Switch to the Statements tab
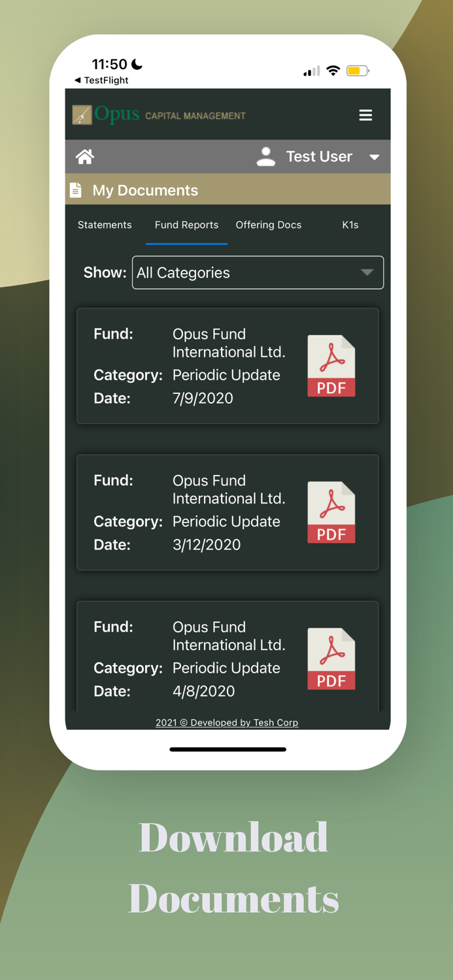The height and width of the screenshot is (980, 453). point(105,225)
